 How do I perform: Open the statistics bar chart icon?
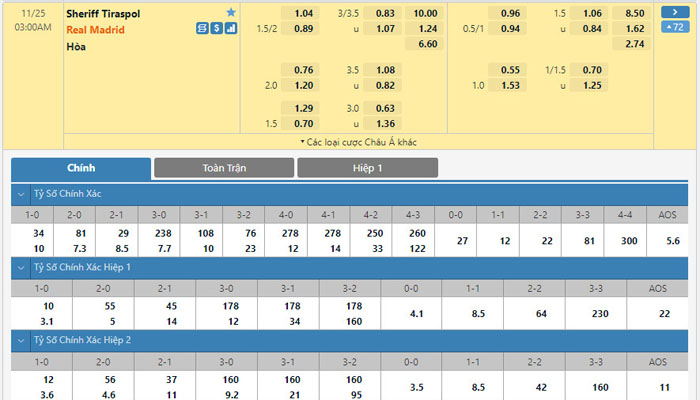(231, 29)
